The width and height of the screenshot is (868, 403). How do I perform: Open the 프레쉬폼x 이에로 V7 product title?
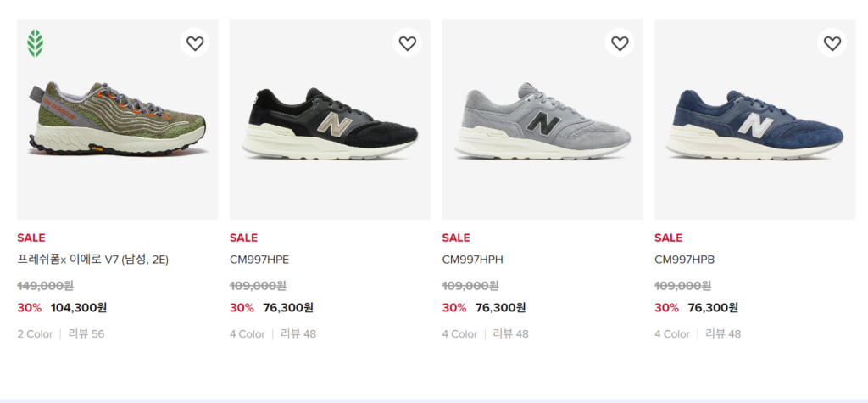(x=93, y=260)
